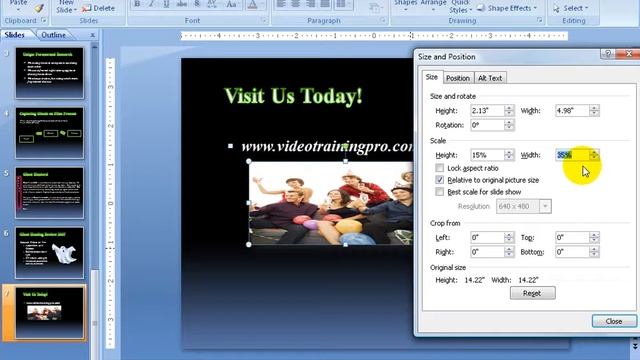Image resolution: width=640 pixels, height=360 pixels.
Task: Select the party group picture on slide
Action: [331, 203]
